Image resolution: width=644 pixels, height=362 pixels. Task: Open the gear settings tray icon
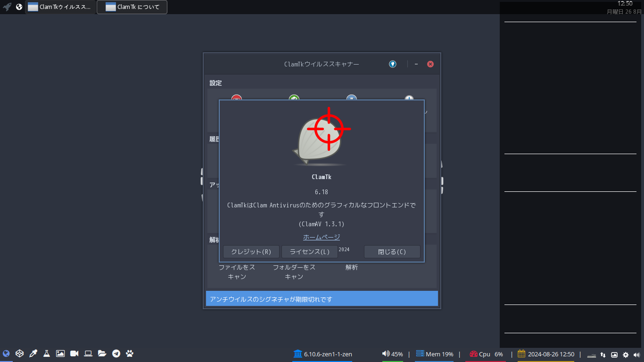(x=626, y=355)
